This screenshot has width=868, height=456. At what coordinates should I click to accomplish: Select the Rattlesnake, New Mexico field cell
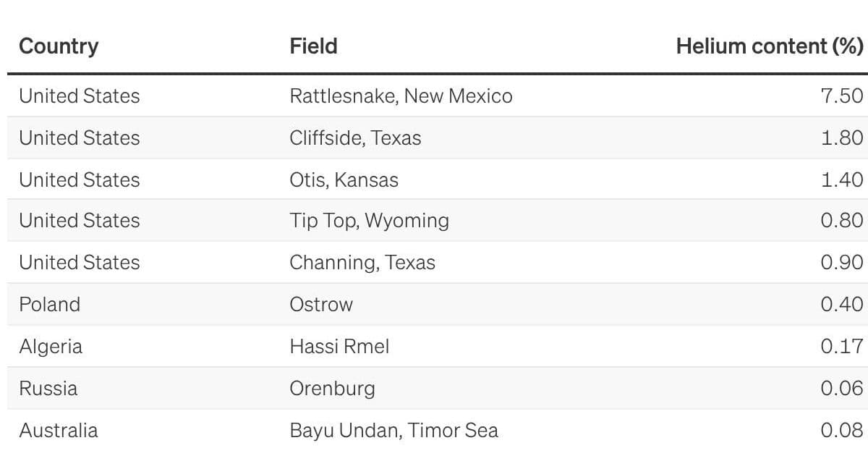401,96
